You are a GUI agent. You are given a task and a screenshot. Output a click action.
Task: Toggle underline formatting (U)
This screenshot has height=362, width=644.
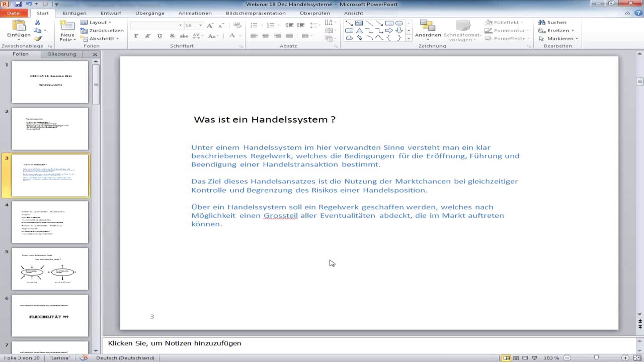tap(160, 36)
